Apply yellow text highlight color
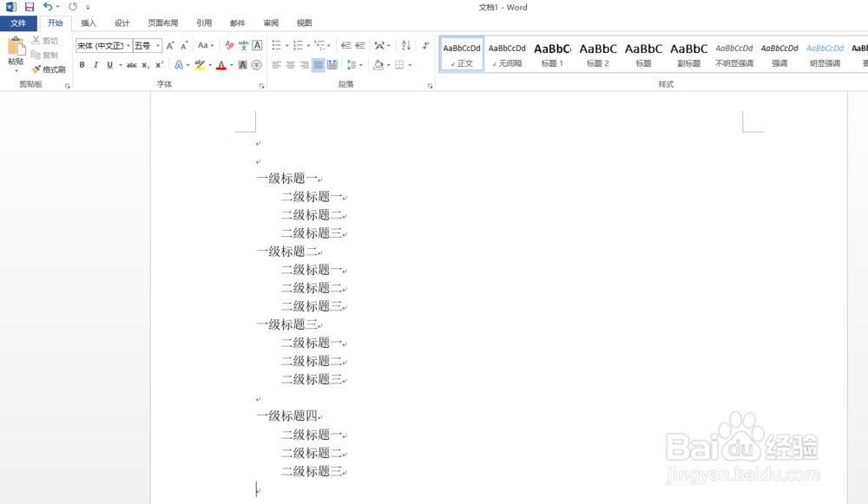 point(200,65)
